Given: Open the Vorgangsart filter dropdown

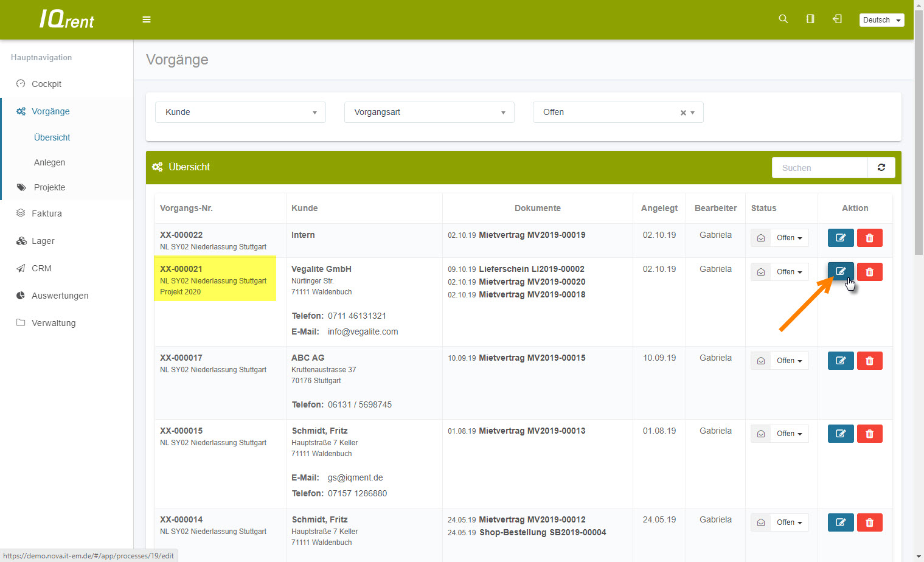Looking at the screenshot, I should 429,113.
